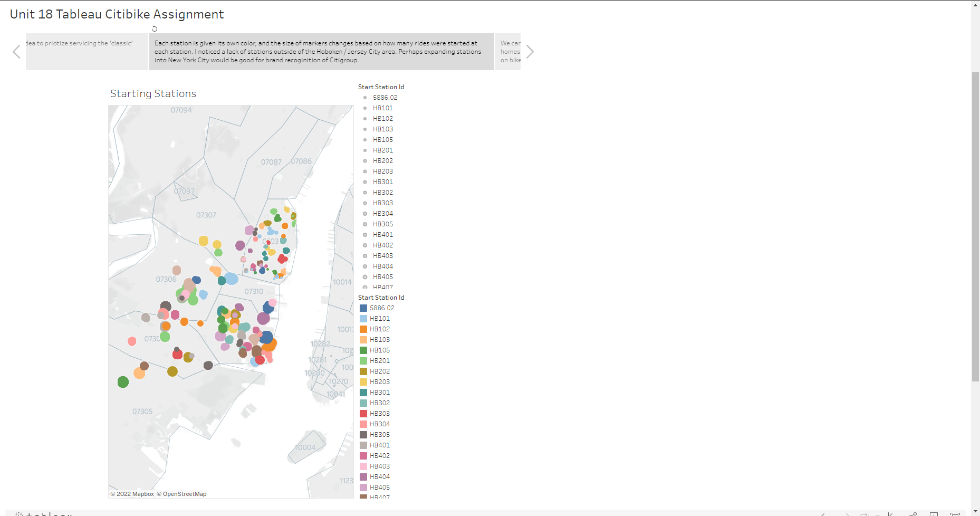Click the page vertical scrollbar thumb
The width and height of the screenshot is (980, 516).
pyautogui.click(x=975, y=227)
